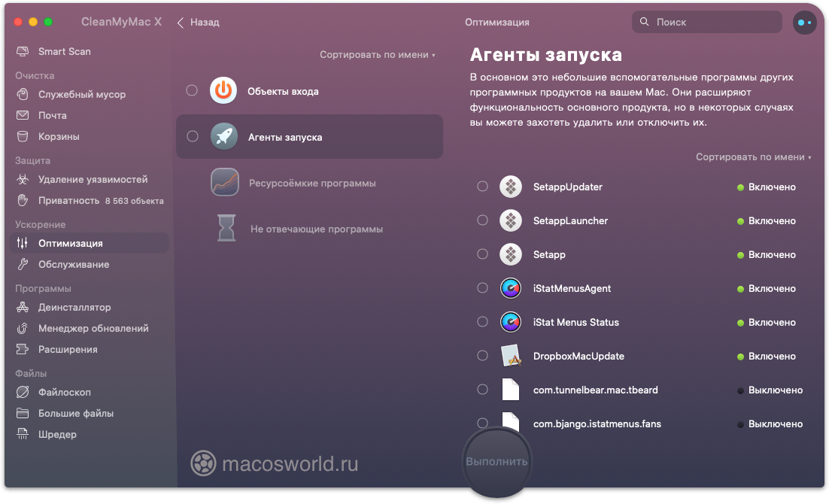Image resolution: width=829 pixels, height=504 pixels.
Task: Check the DropboxMacUpdate checkbox
Action: coord(482,355)
